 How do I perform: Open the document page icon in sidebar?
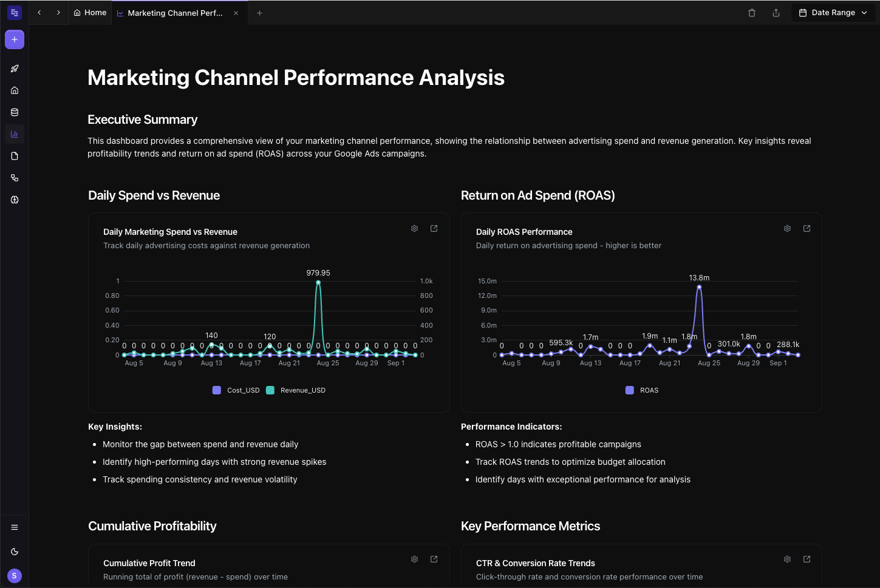click(x=15, y=156)
